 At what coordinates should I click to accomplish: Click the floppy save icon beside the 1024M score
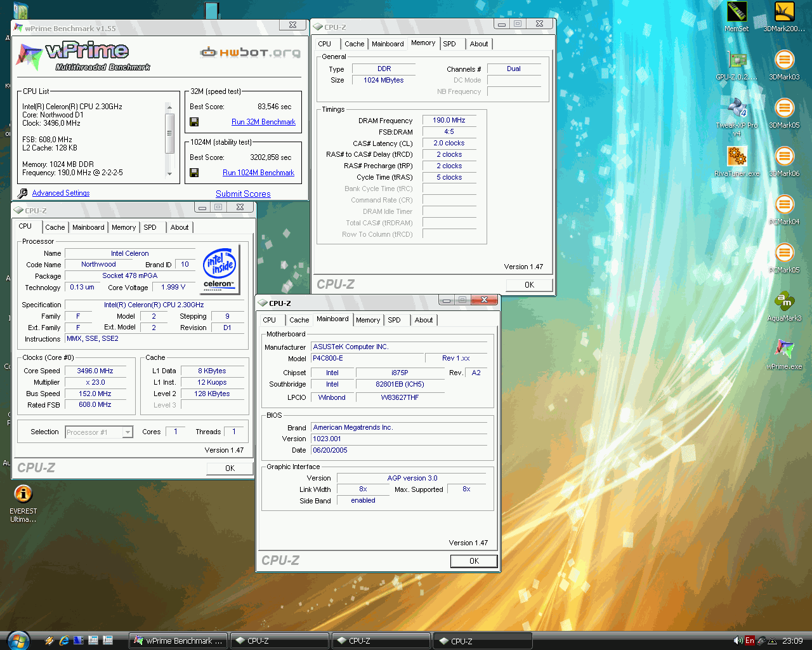(194, 173)
